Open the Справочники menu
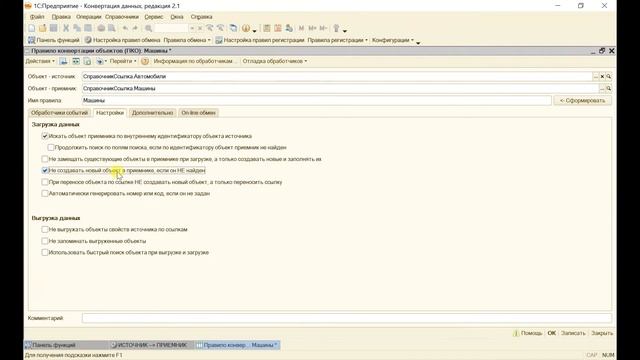The width and height of the screenshot is (640, 360). coord(122,17)
